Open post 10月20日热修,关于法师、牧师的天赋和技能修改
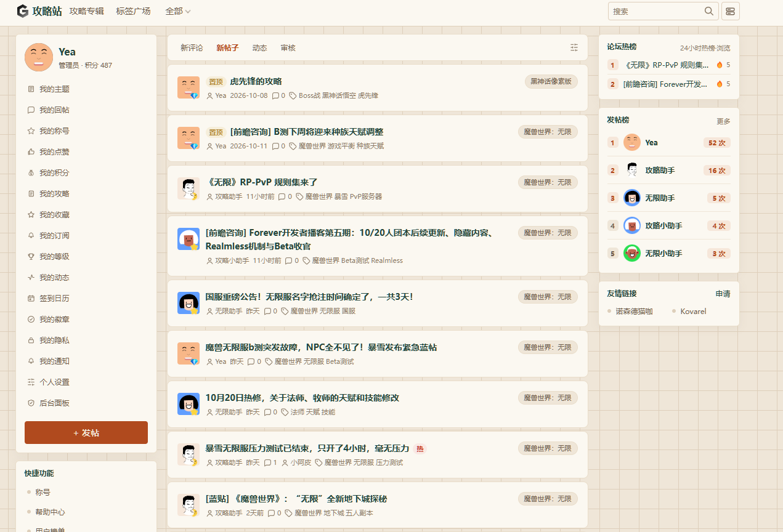 (302, 398)
